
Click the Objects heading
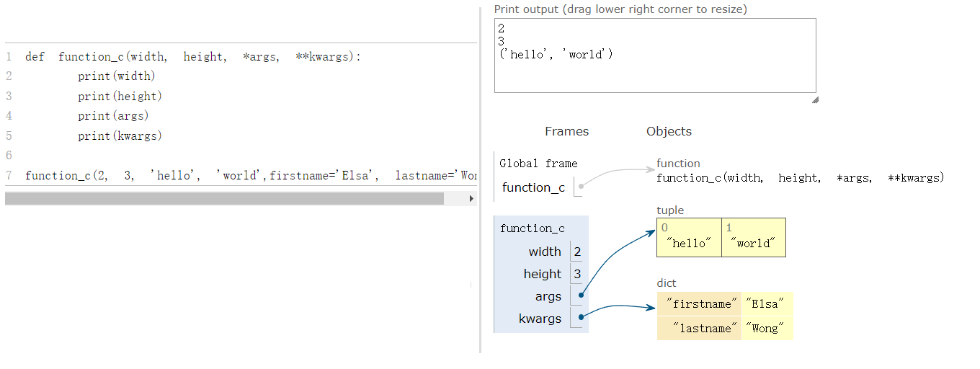pos(669,131)
